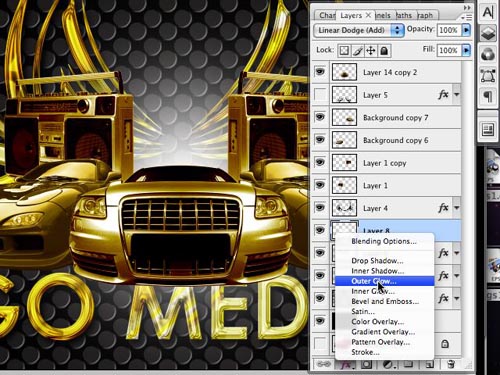
Task: Click the trash icon to delete the layer
Action: [x=451, y=364]
